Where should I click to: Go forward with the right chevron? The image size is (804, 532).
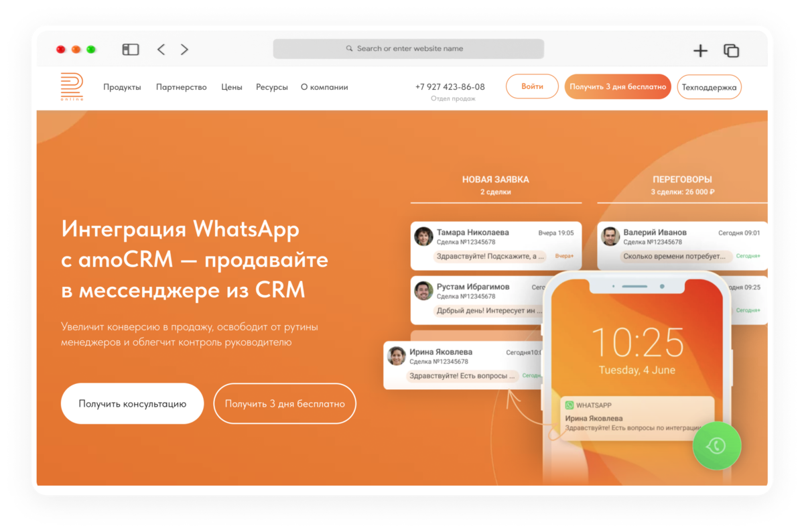pyautogui.click(x=184, y=50)
